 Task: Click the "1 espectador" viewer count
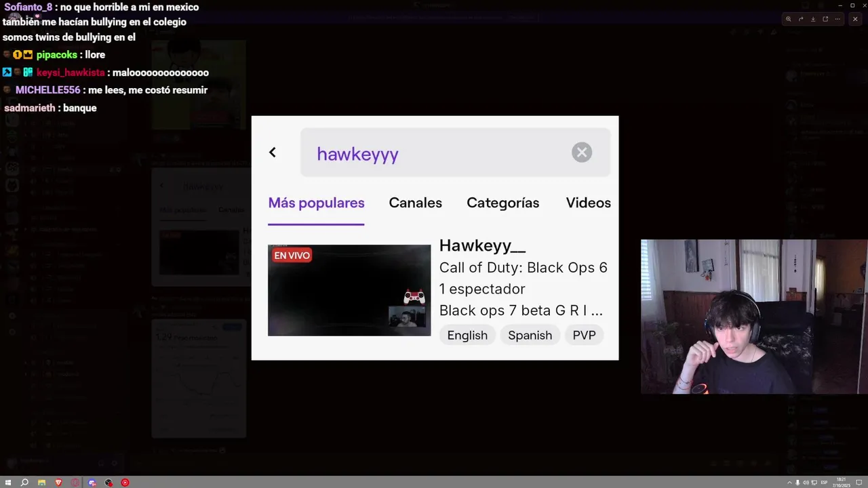(x=482, y=289)
